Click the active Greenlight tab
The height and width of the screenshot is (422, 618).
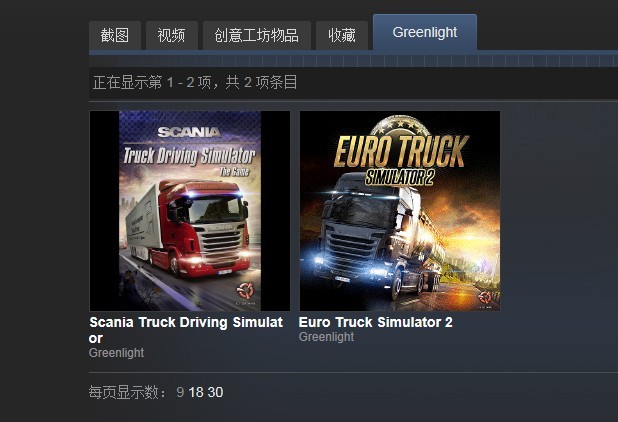[425, 32]
